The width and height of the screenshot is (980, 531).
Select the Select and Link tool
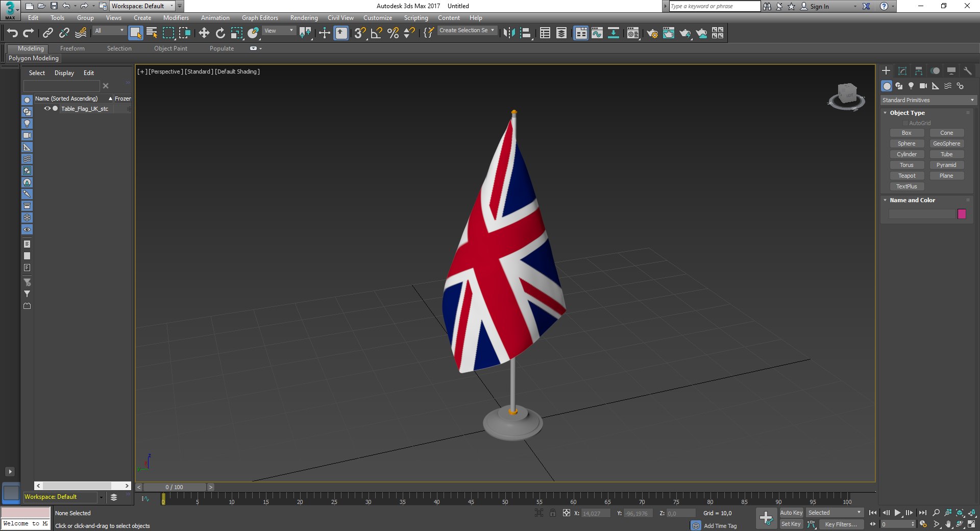click(x=48, y=33)
